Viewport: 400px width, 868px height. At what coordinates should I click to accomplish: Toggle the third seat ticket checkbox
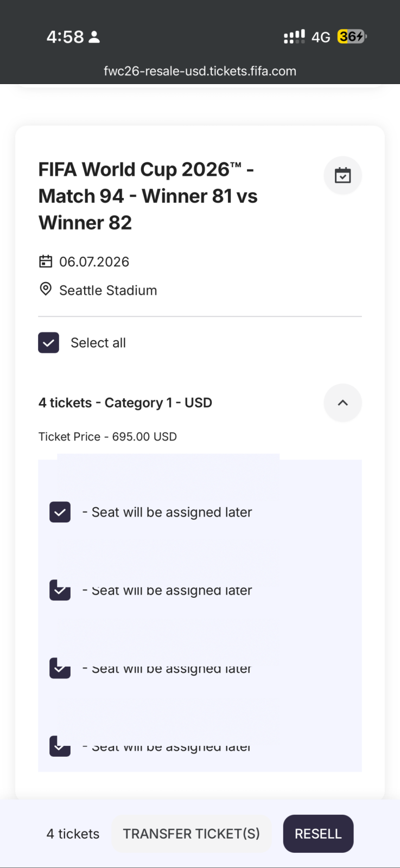tap(60, 668)
